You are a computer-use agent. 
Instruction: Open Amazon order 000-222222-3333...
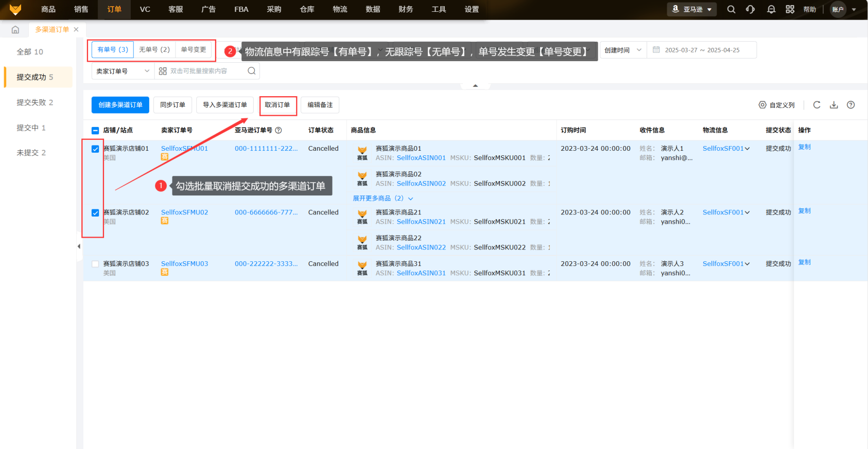[x=266, y=264]
